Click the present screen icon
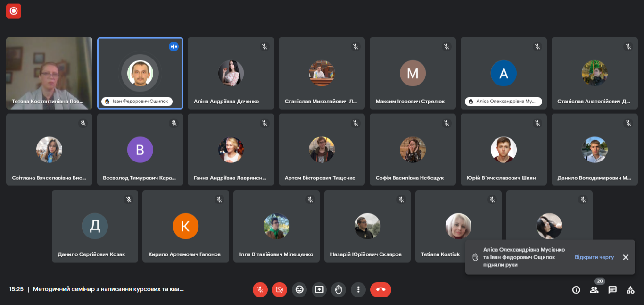The height and width of the screenshot is (305, 644). coord(319,289)
